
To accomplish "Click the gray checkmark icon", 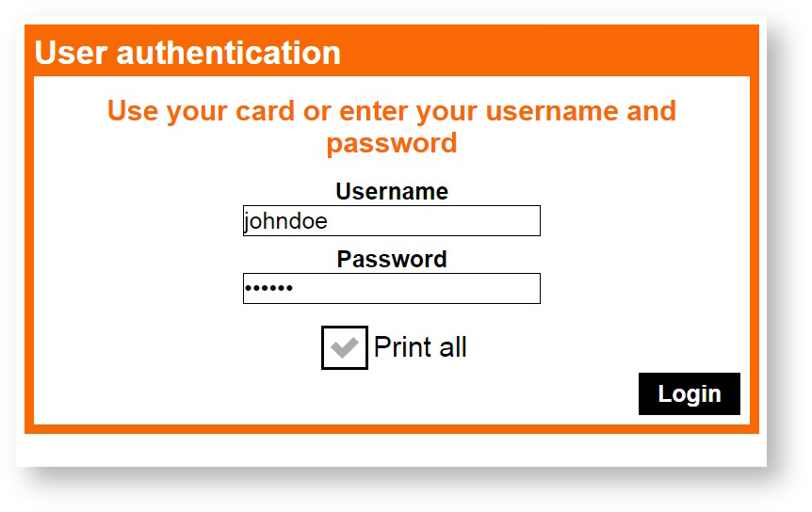I will point(344,347).
